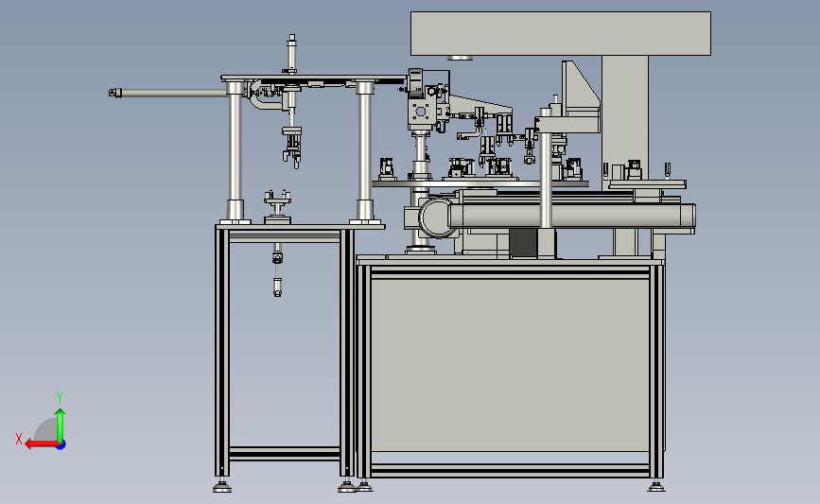This screenshot has width=820, height=504.
Task: Click the green Y axis arrow of triad
Action: pyautogui.click(x=61, y=425)
